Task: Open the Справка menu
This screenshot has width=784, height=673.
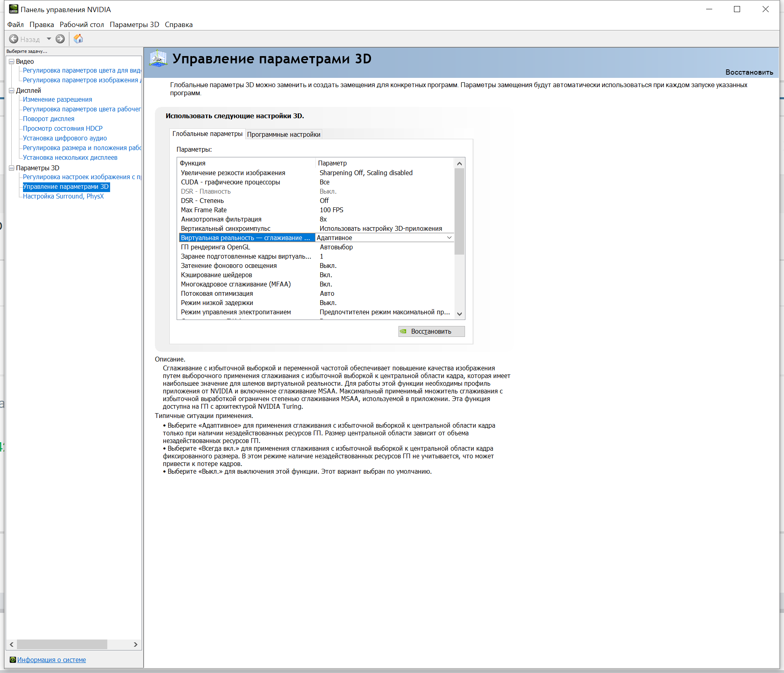Action: 179,25
